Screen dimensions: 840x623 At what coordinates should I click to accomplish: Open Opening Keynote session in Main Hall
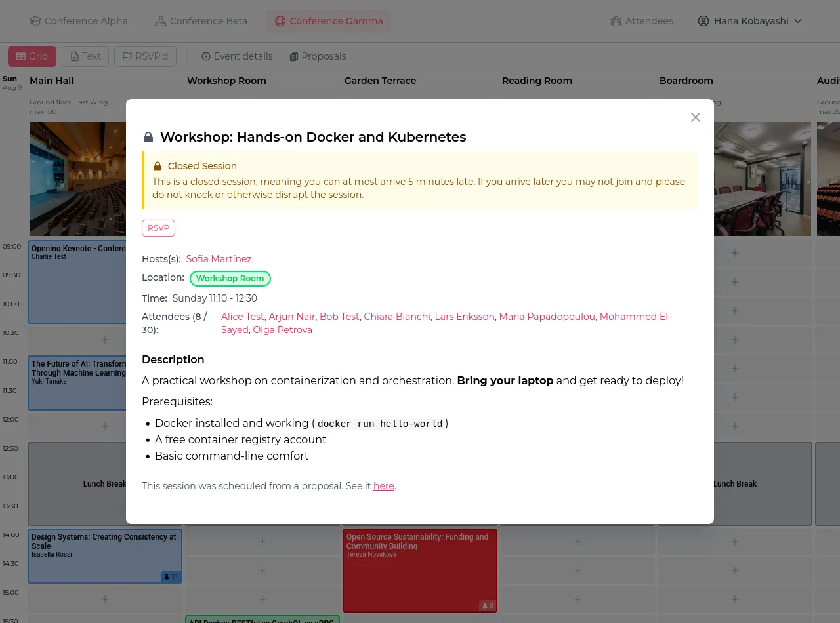click(x=77, y=282)
